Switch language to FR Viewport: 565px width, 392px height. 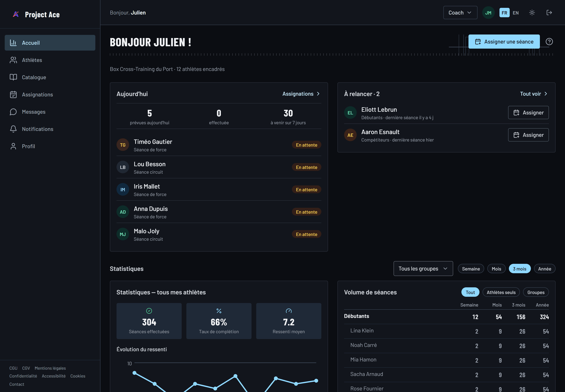point(504,13)
